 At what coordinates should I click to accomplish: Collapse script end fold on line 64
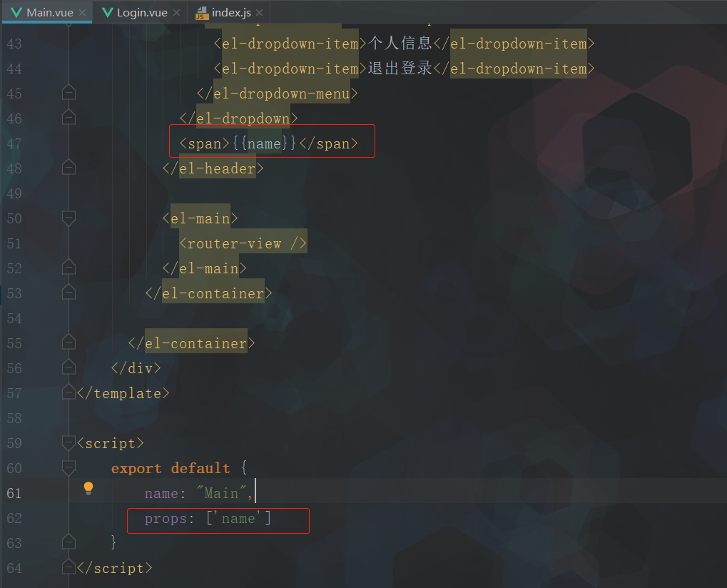(68, 567)
